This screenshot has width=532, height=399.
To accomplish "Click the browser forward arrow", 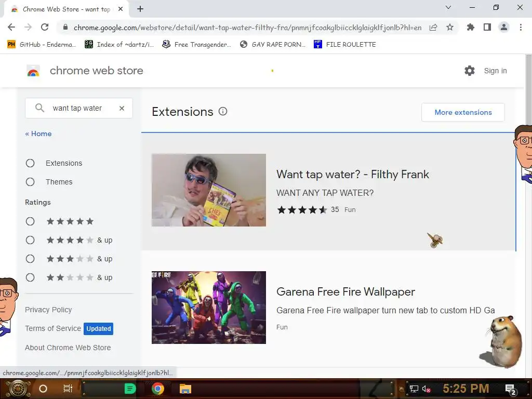I will coord(28,27).
